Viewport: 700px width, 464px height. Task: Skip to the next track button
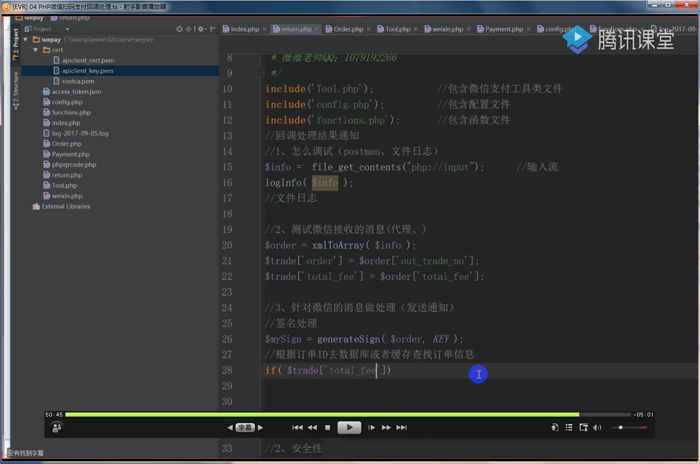pyautogui.click(x=401, y=428)
